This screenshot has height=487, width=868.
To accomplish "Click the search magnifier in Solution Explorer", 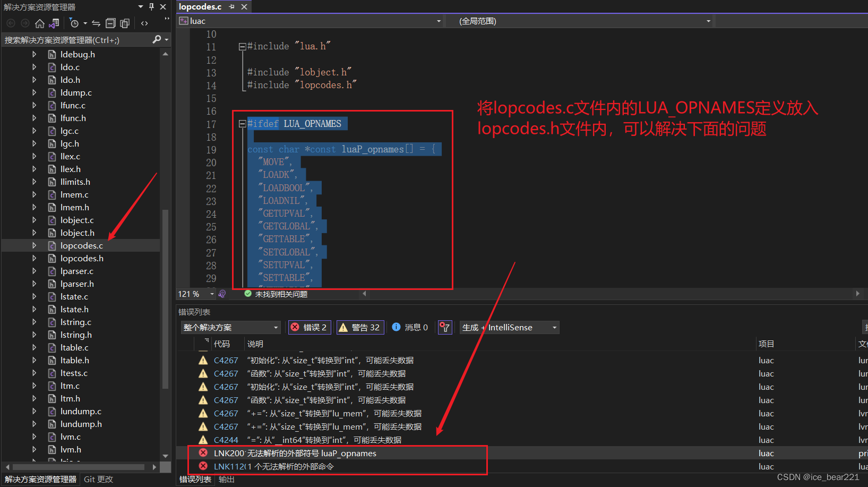I will (157, 39).
